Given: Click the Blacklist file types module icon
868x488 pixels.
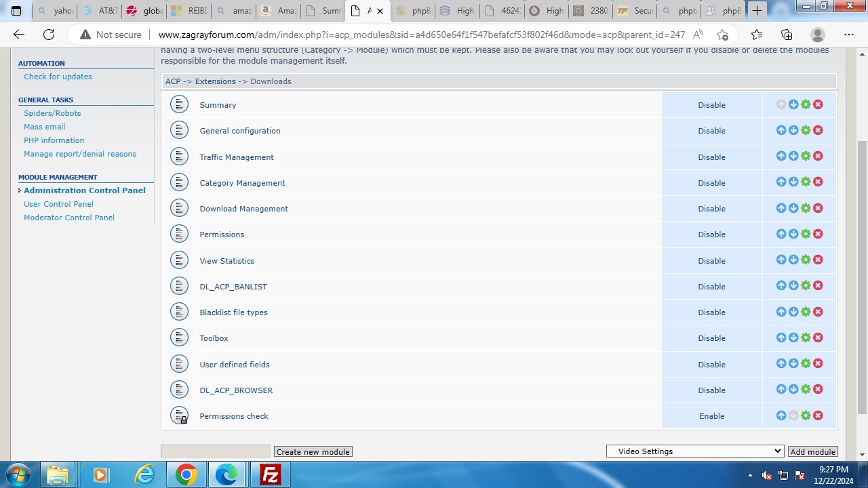Looking at the screenshot, I should [179, 312].
